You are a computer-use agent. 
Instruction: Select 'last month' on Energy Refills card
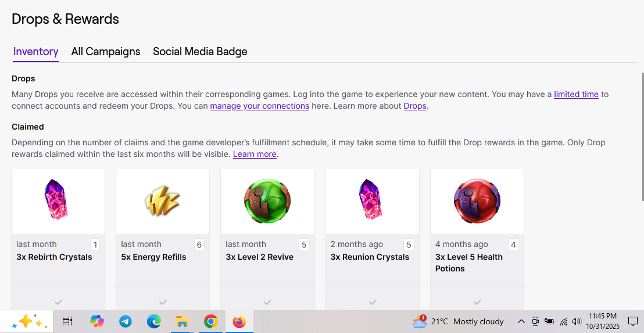pyautogui.click(x=141, y=244)
